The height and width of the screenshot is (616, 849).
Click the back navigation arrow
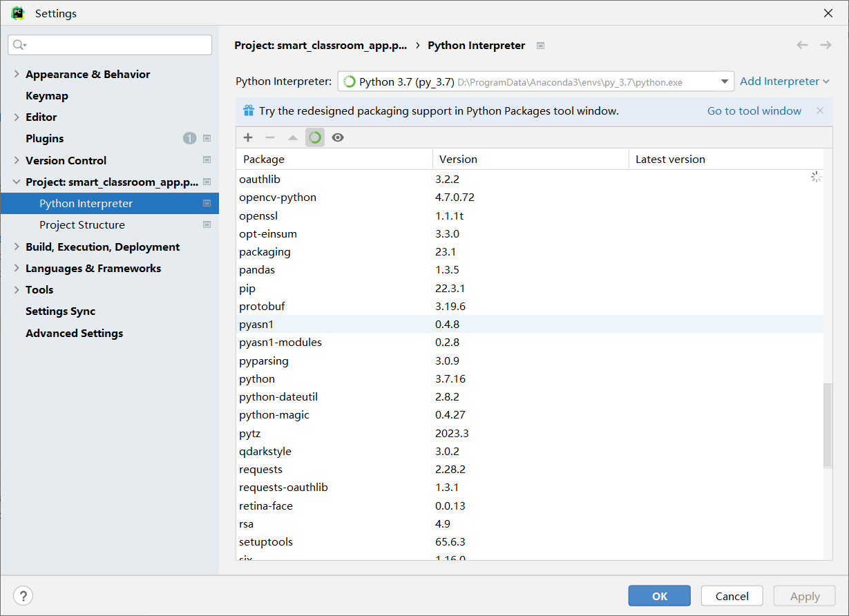point(802,45)
